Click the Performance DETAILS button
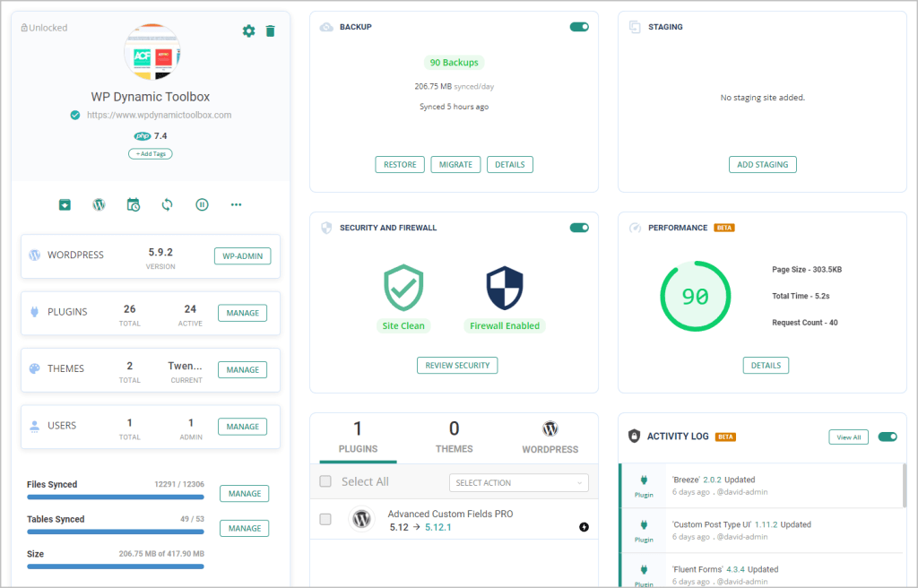 [766, 366]
